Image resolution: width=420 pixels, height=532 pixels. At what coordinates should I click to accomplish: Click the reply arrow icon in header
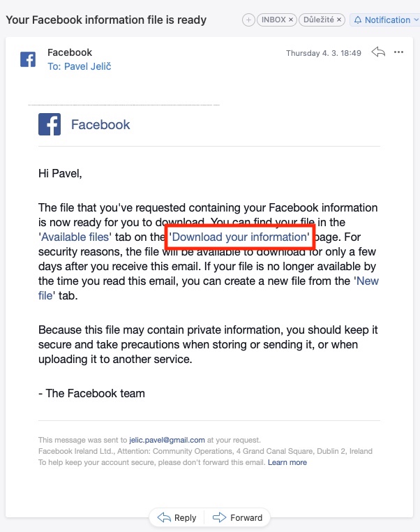pyautogui.click(x=379, y=52)
